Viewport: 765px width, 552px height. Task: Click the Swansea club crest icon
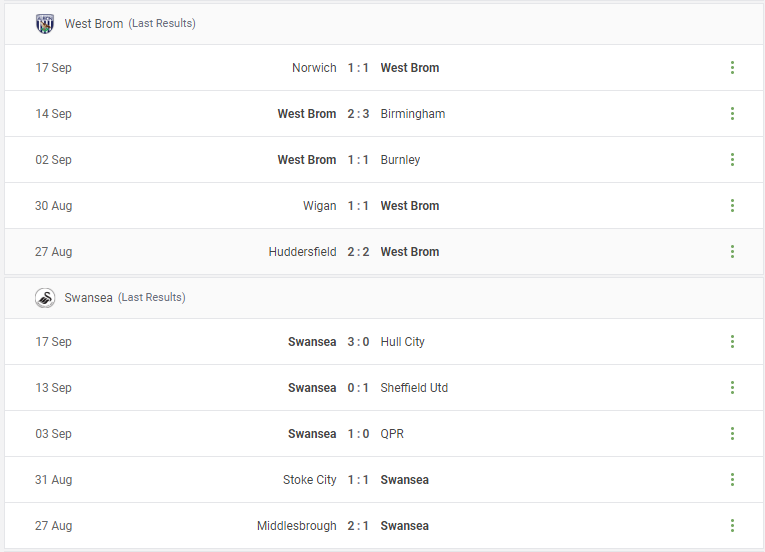pyautogui.click(x=45, y=298)
